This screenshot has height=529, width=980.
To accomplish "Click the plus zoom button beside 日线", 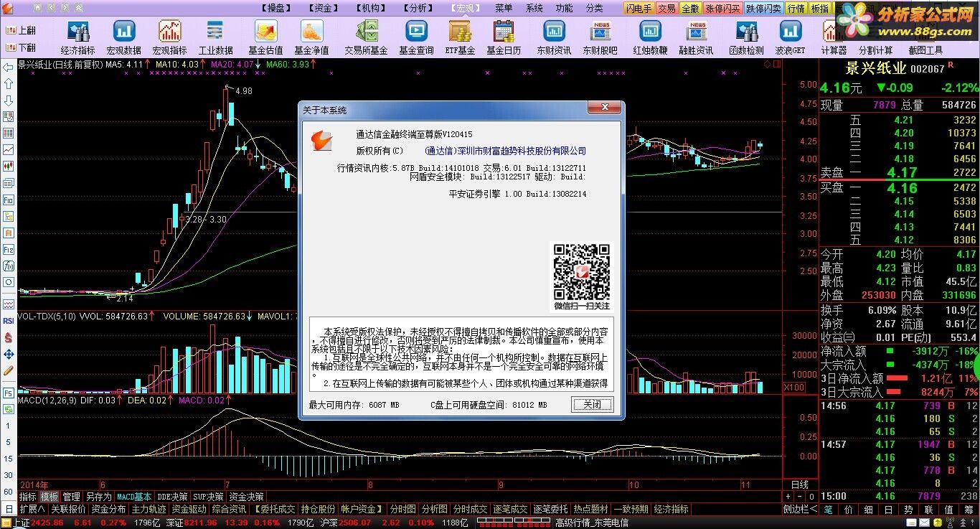I will coord(788,497).
